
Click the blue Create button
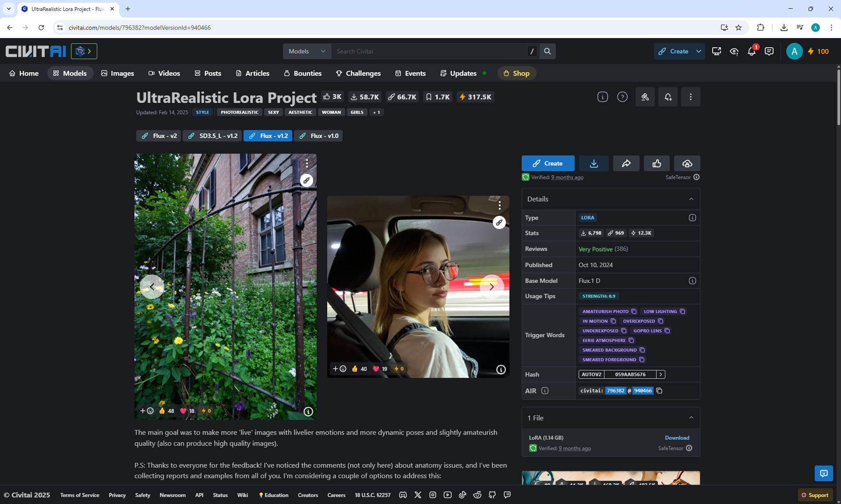click(x=548, y=163)
